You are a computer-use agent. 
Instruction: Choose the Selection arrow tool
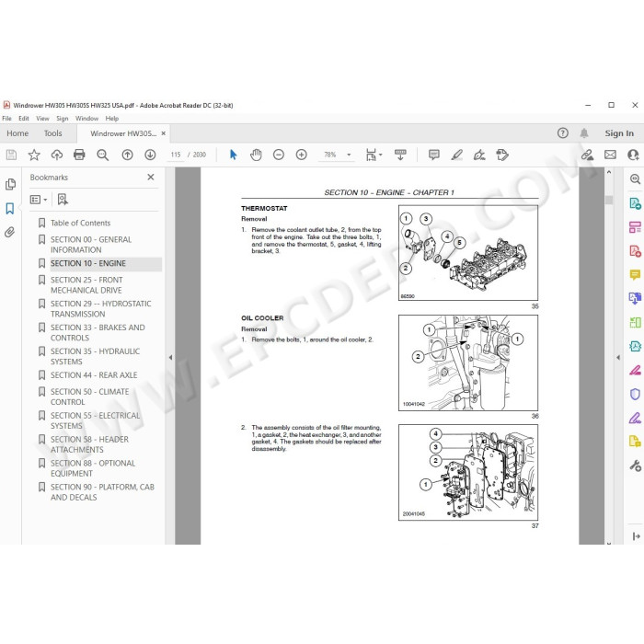(234, 155)
